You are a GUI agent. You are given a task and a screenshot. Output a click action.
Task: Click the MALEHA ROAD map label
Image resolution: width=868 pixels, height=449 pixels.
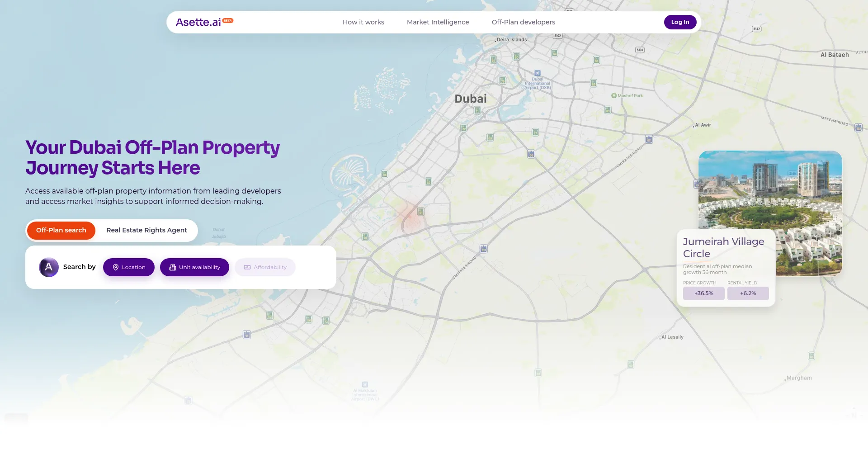[835, 121]
